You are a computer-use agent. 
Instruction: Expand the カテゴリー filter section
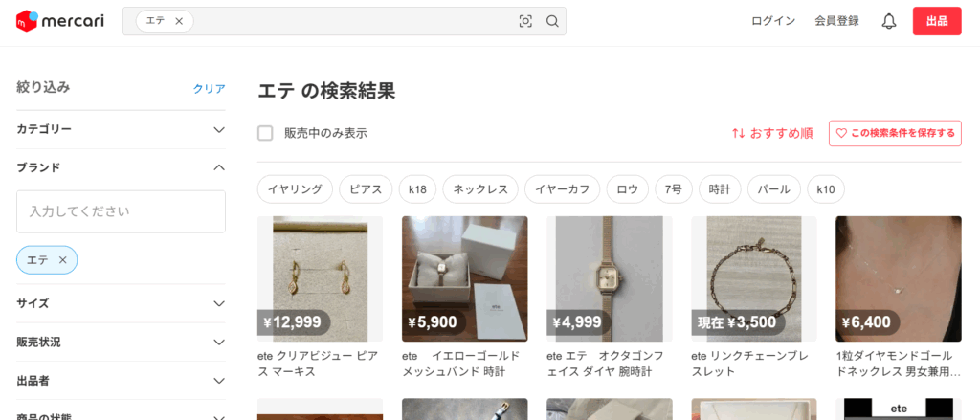click(x=121, y=129)
